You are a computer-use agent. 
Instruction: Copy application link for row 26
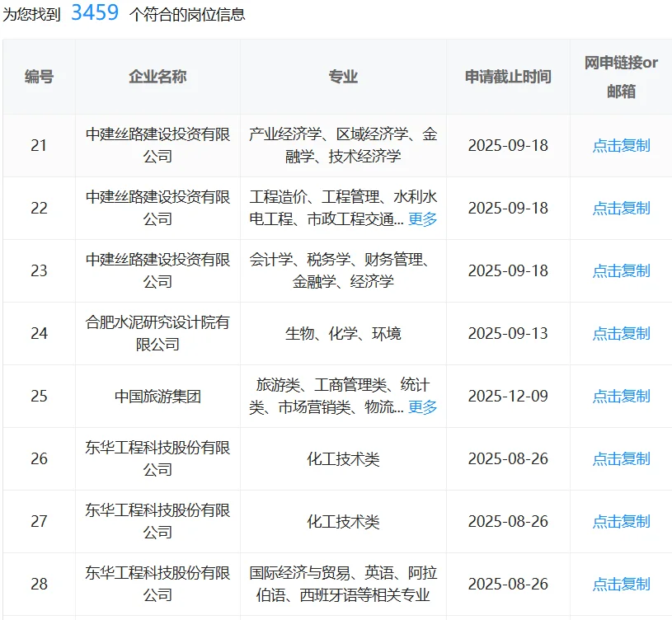621,459
